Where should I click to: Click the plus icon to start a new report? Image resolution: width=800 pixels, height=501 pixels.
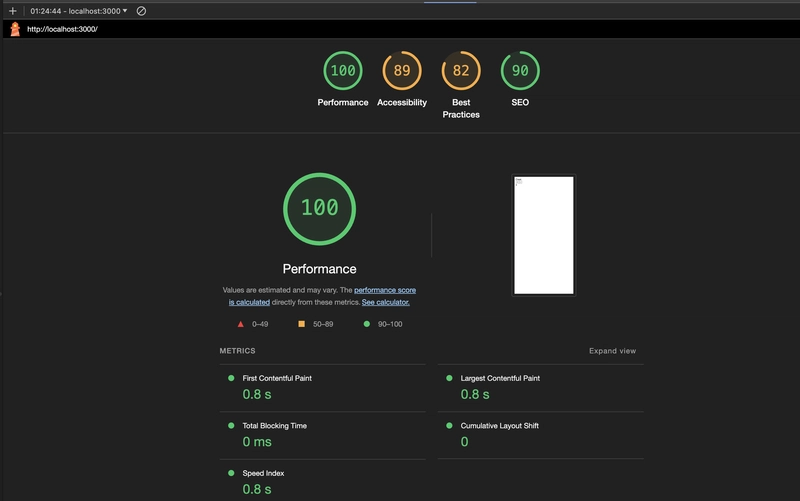[13, 11]
